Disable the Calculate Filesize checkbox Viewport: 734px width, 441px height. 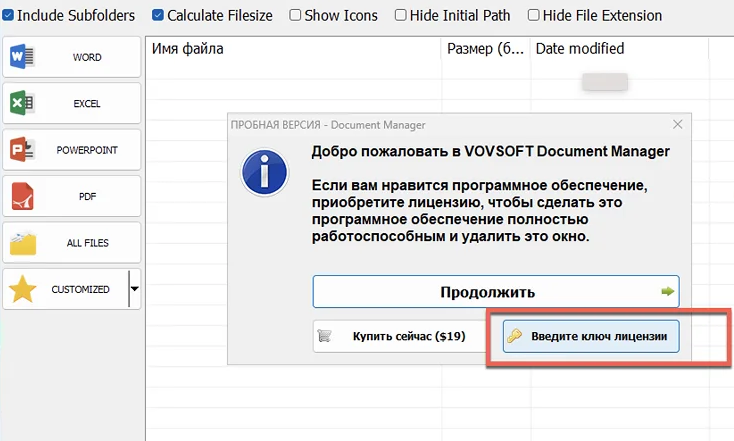point(158,15)
